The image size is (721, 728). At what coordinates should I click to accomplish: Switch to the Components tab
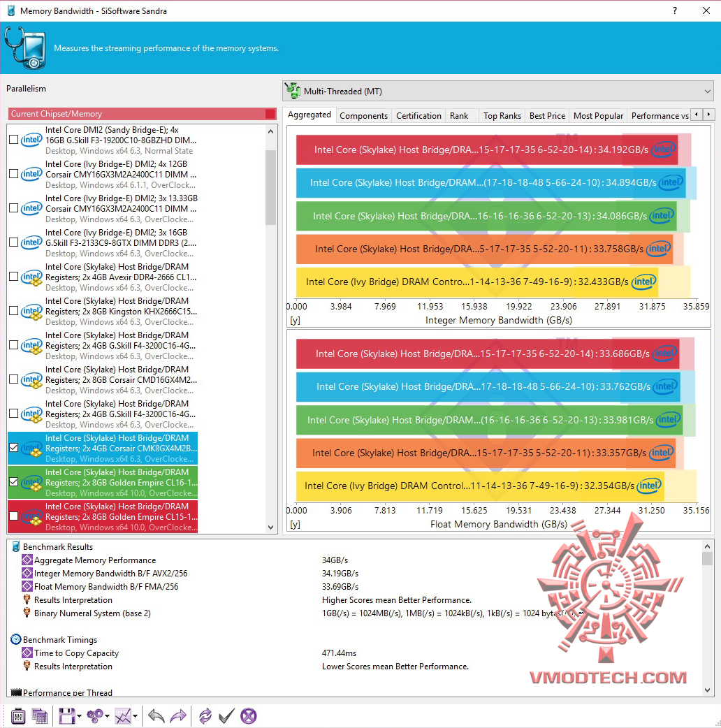point(363,115)
